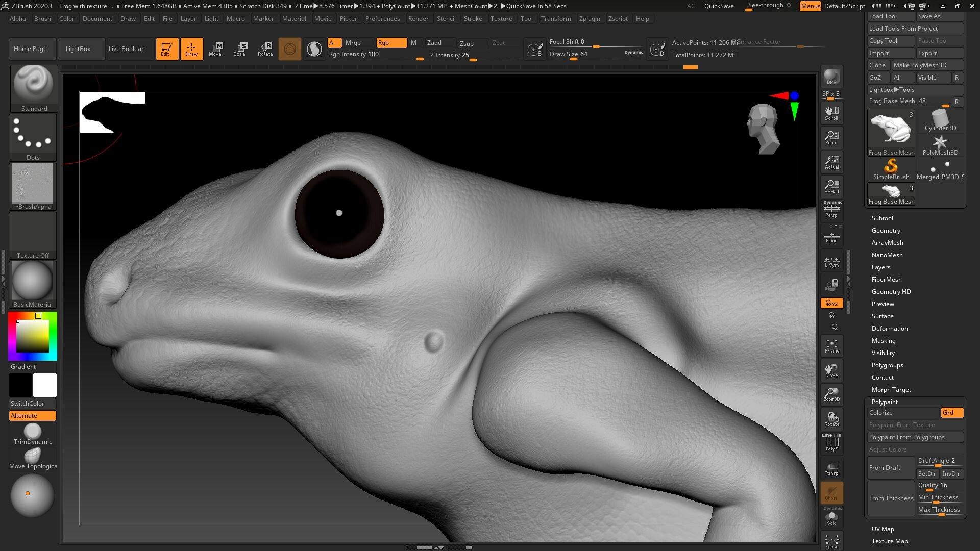Screen dimensions: 980x551
Task: Toggle Ghost transparency mode
Action: coord(831,491)
